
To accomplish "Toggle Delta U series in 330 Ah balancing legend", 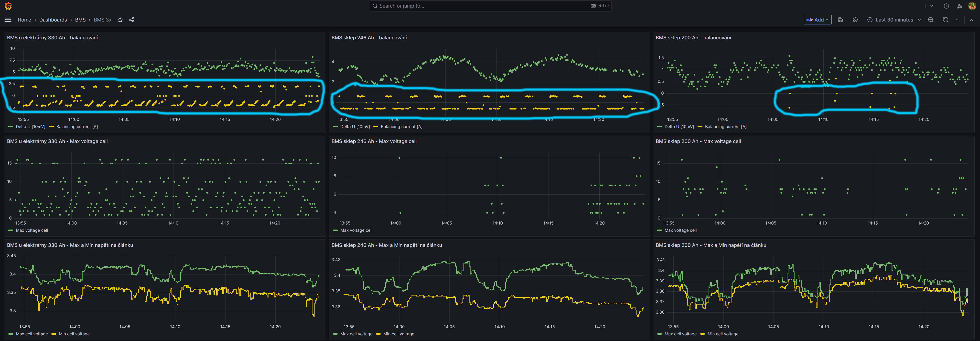I will coord(30,127).
